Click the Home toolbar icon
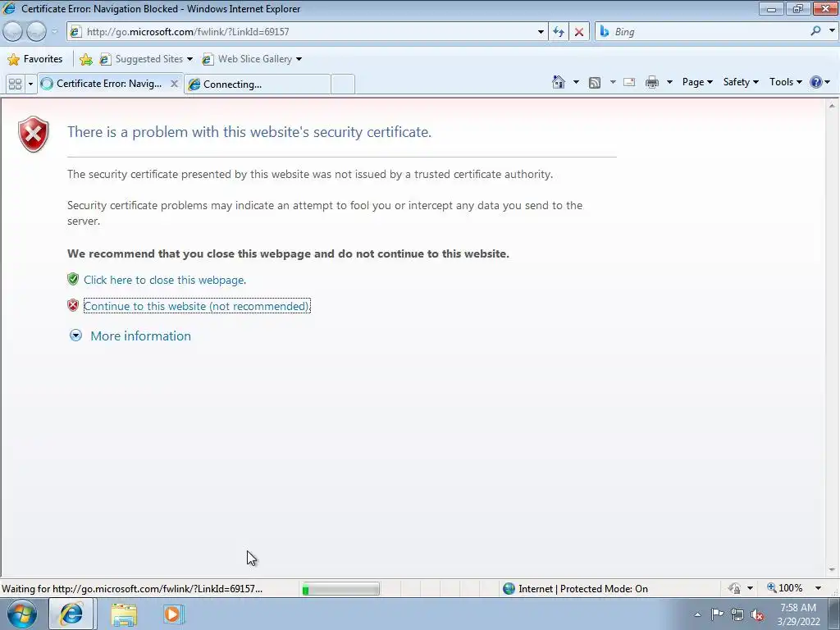 [x=558, y=82]
